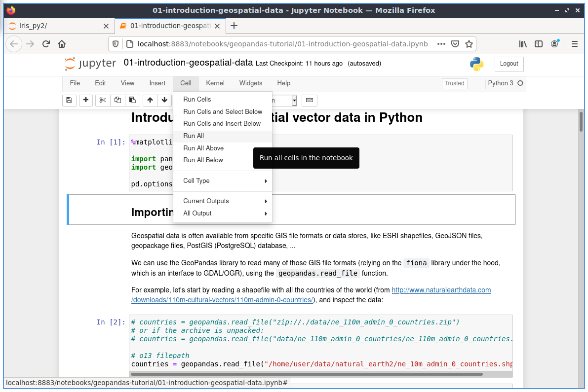Cut selected cells with the scissors icon
Image resolution: width=588 pixels, height=392 pixels.
(x=103, y=100)
